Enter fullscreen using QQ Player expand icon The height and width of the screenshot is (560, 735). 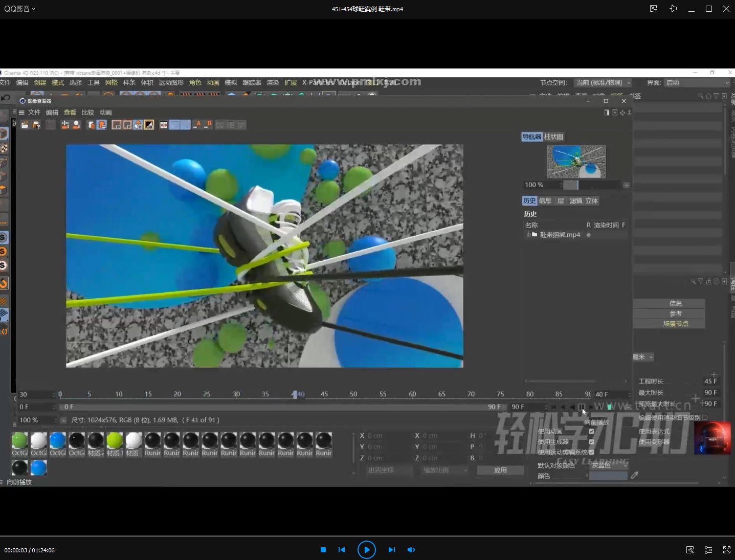[x=726, y=550]
